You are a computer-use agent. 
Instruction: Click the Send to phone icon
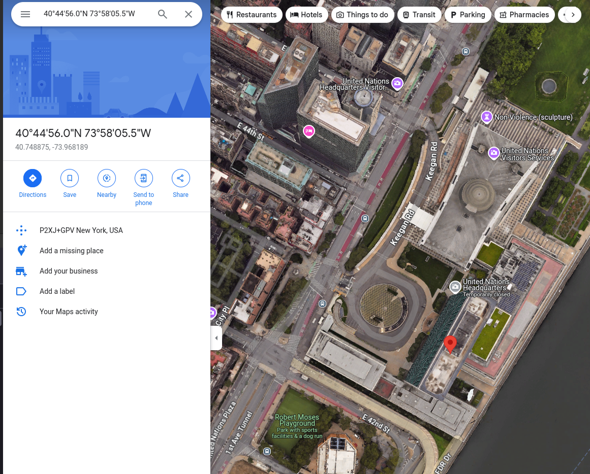pyautogui.click(x=144, y=178)
